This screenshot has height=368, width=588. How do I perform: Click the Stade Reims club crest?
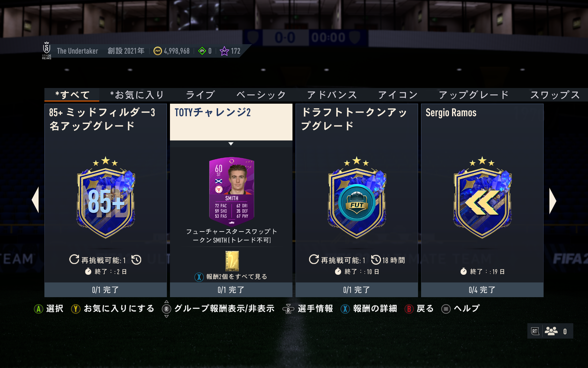tap(47, 50)
